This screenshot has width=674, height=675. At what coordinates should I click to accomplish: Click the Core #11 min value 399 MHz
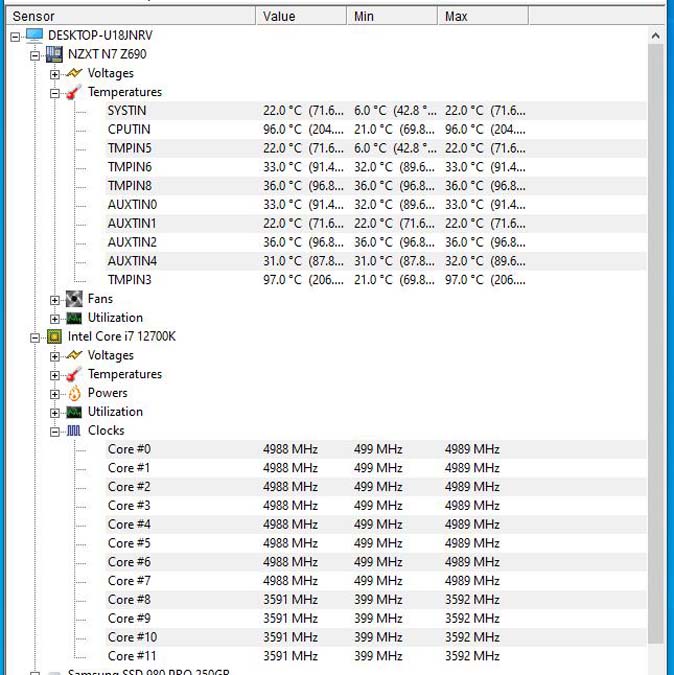point(378,656)
